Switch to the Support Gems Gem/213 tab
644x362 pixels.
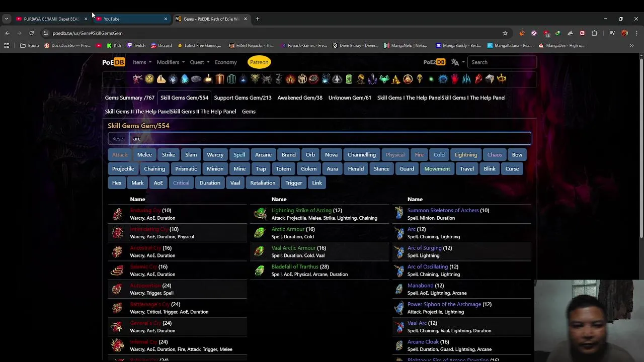pyautogui.click(x=243, y=98)
